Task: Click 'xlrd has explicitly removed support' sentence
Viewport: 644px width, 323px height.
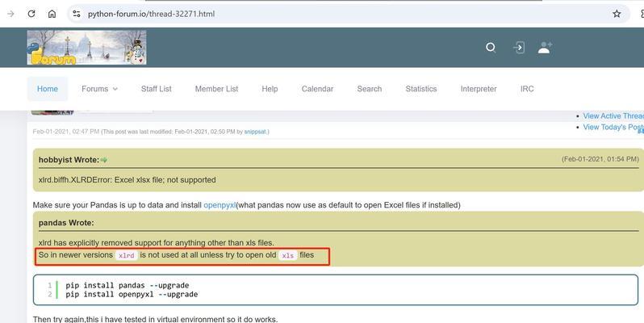Action: (156, 242)
